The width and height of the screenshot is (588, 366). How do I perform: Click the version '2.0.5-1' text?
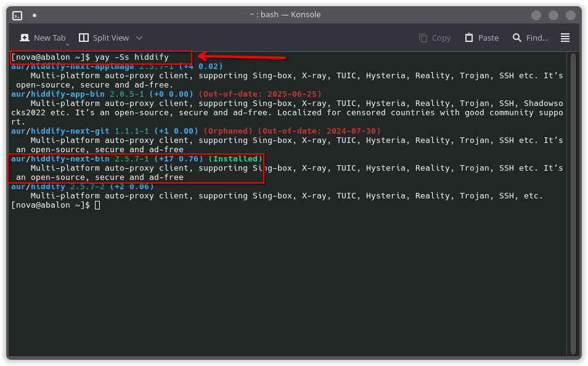point(127,94)
